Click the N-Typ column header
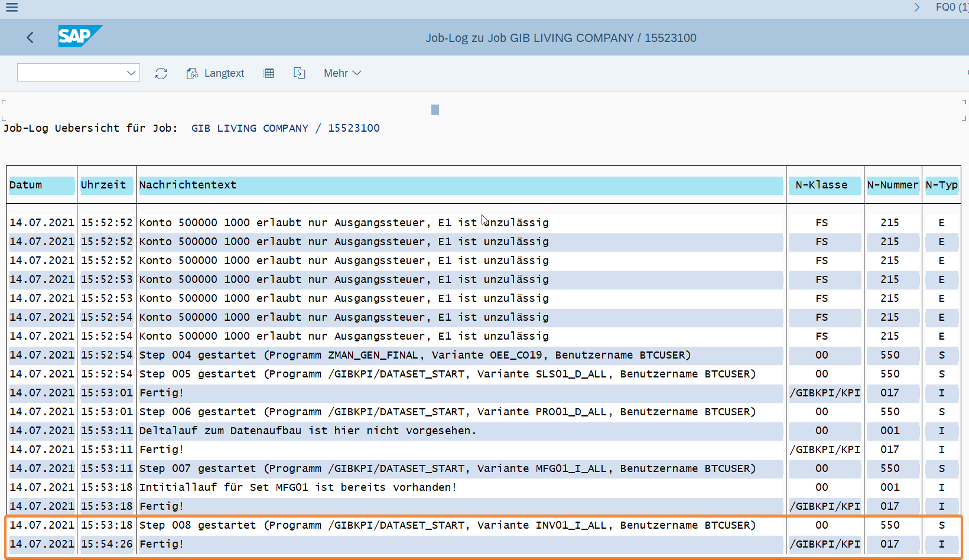Viewport: 969px width, 560px height. point(941,185)
